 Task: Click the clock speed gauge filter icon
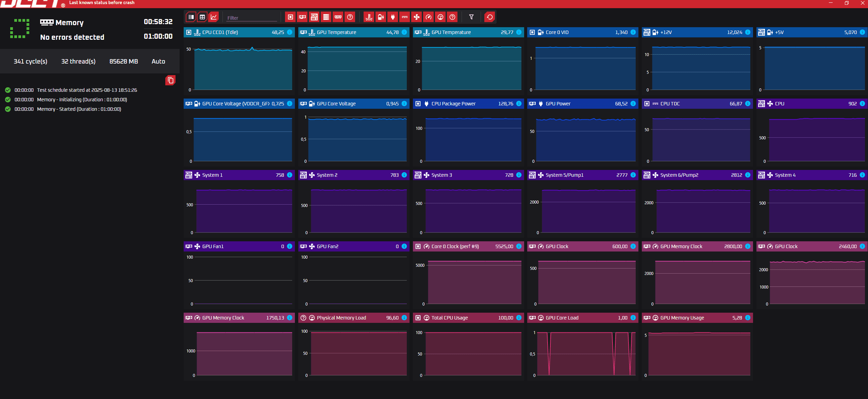point(428,17)
